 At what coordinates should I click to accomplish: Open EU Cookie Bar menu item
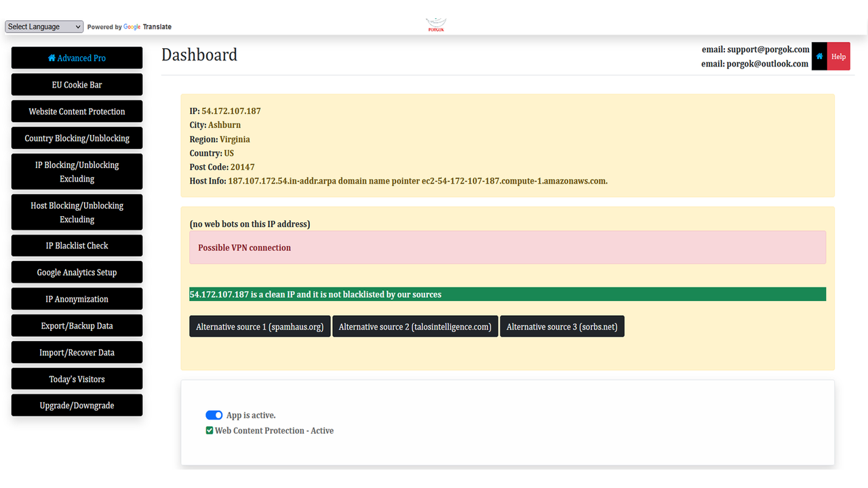(x=77, y=85)
